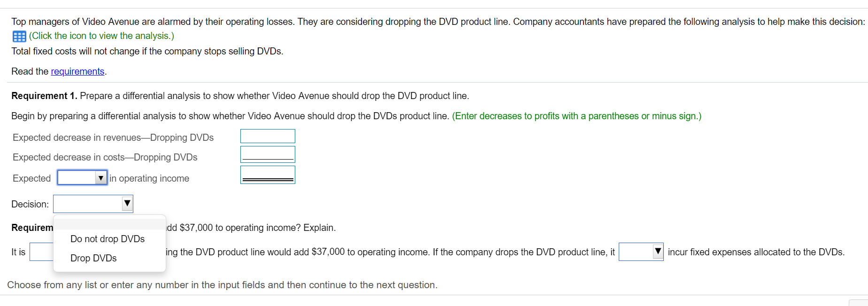The width and height of the screenshot is (868, 306).
Task: Click the arrow icon on the Expected change dropdown
Action: point(100,177)
